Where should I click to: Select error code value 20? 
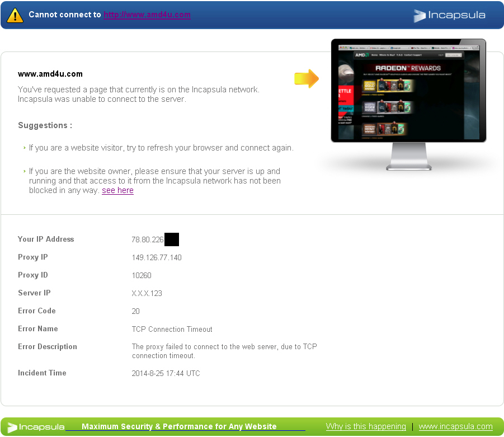click(135, 311)
